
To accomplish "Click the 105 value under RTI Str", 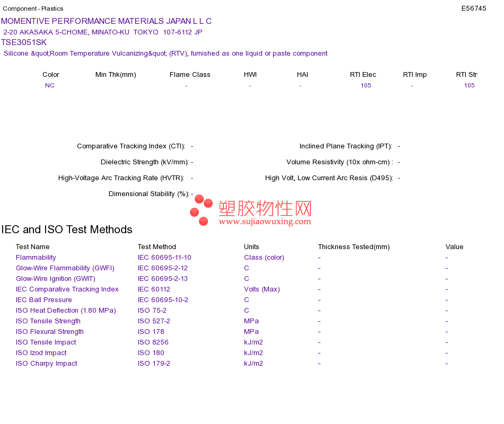I will [470, 85].
